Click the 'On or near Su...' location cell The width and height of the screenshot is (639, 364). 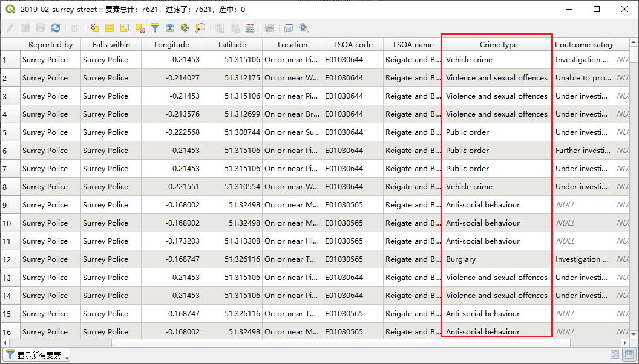point(293,132)
